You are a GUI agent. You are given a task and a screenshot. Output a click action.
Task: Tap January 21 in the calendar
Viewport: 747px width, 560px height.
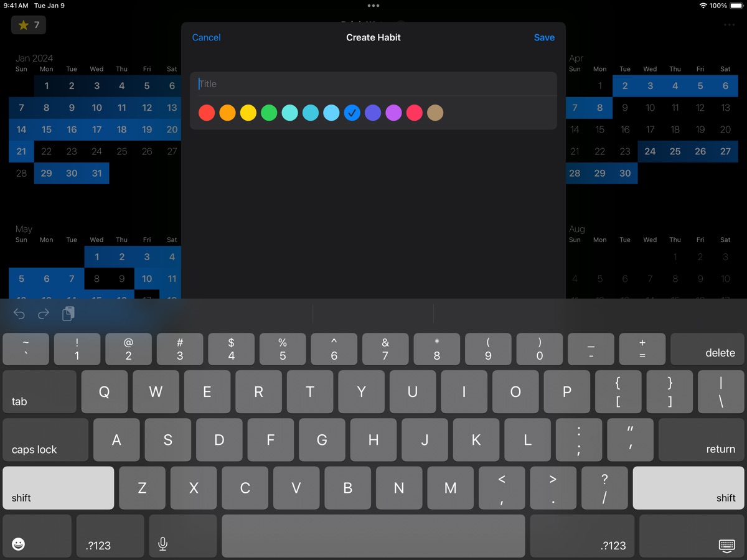point(21,151)
